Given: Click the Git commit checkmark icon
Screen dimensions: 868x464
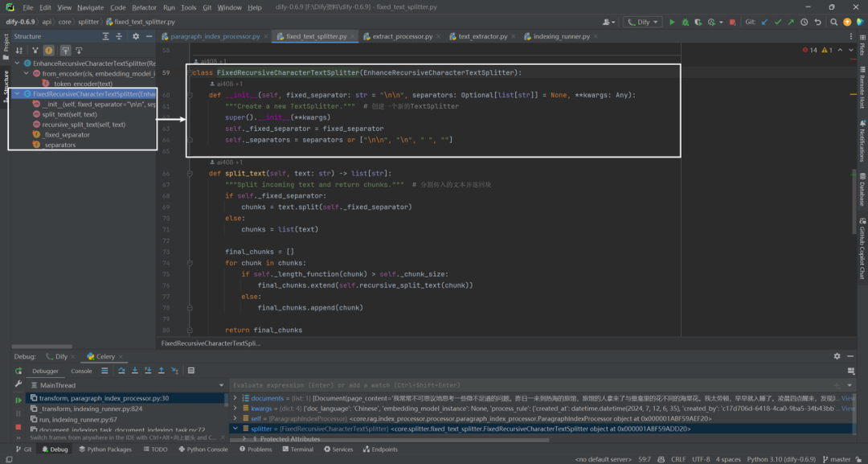Looking at the screenshot, I should coord(778,23).
